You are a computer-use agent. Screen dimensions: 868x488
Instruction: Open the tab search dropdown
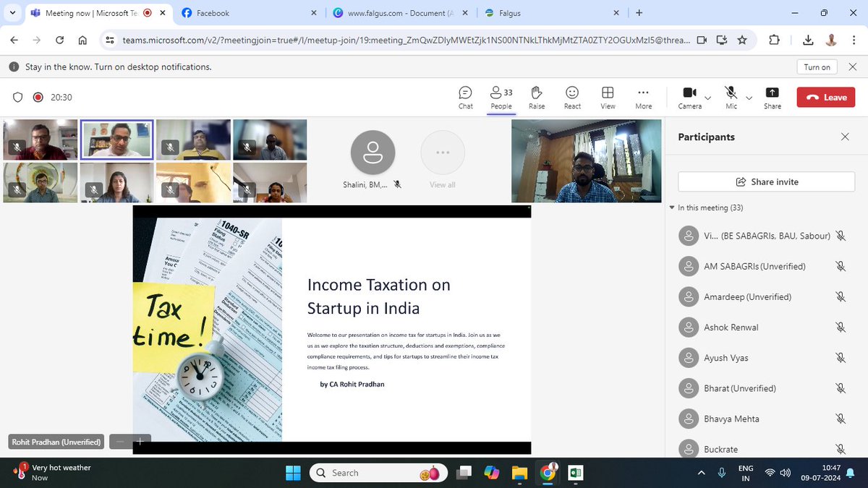point(12,12)
